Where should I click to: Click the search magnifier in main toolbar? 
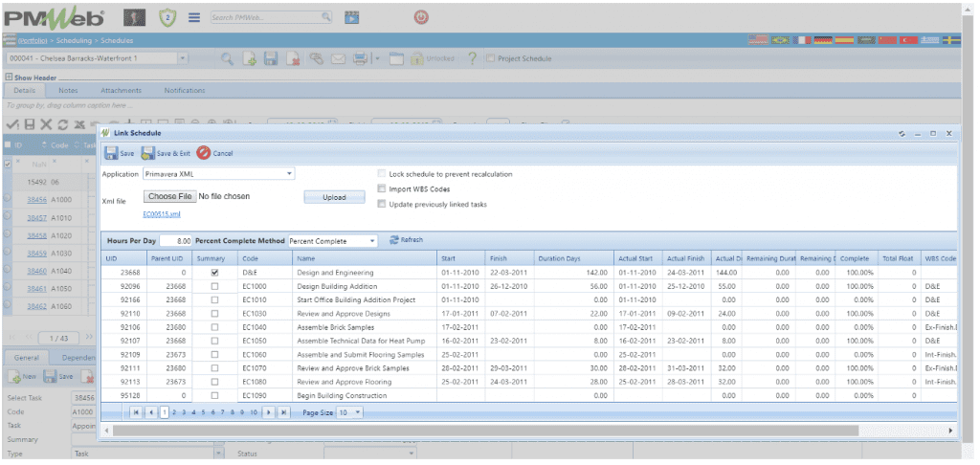pyautogui.click(x=227, y=58)
